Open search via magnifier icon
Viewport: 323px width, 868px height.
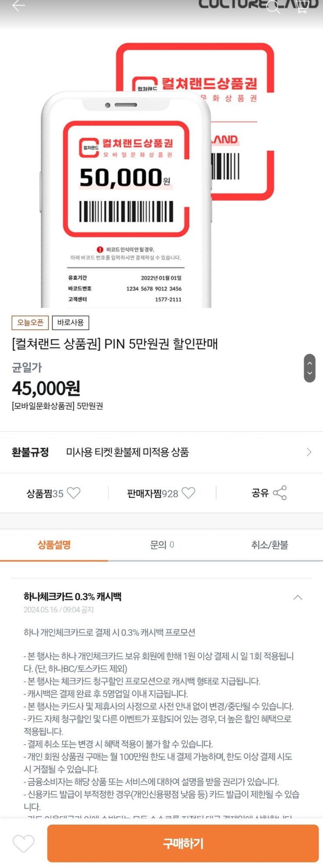pos(273,7)
